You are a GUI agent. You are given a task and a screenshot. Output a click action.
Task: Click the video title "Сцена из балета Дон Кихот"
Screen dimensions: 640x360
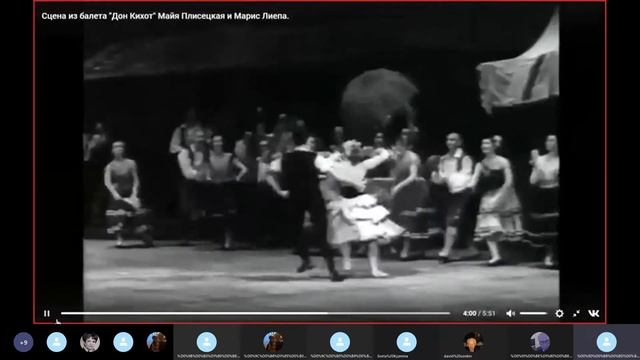(x=165, y=16)
